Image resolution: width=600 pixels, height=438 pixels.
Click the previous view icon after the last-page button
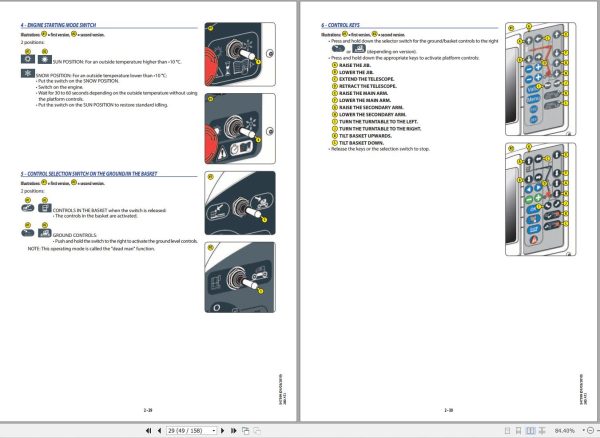tap(246, 431)
